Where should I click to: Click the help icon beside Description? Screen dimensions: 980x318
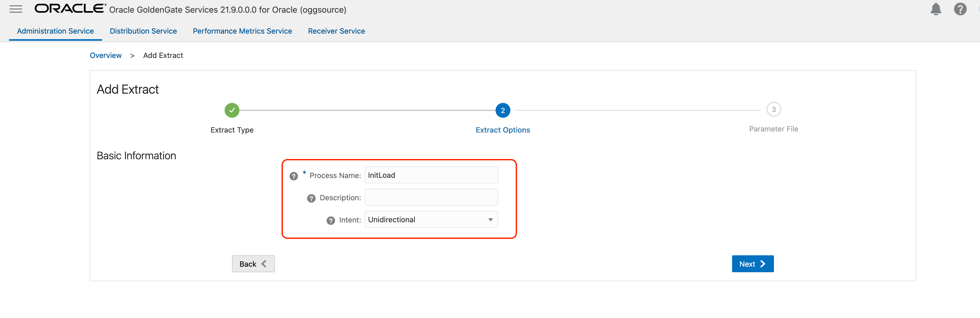[311, 198]
